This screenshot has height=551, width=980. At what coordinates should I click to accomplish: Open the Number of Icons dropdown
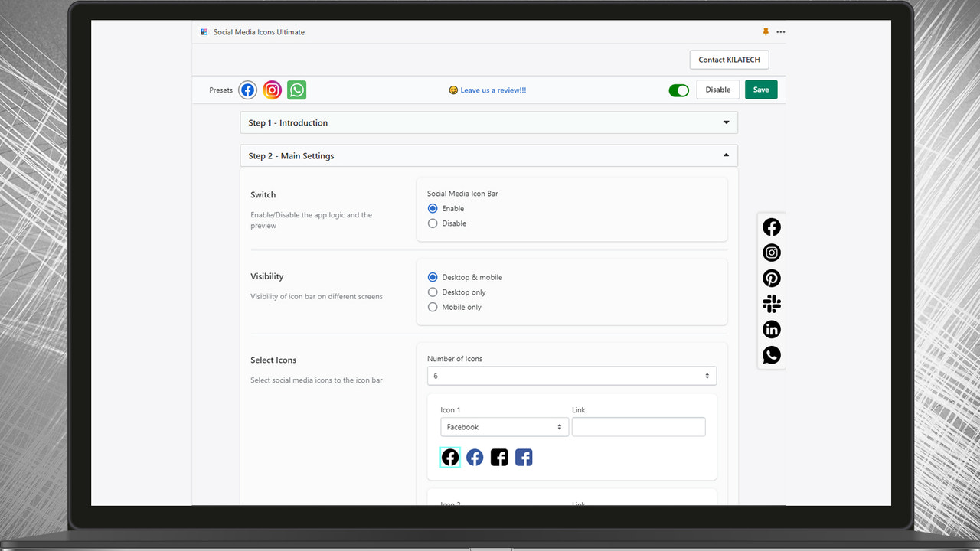pos(571,376)
